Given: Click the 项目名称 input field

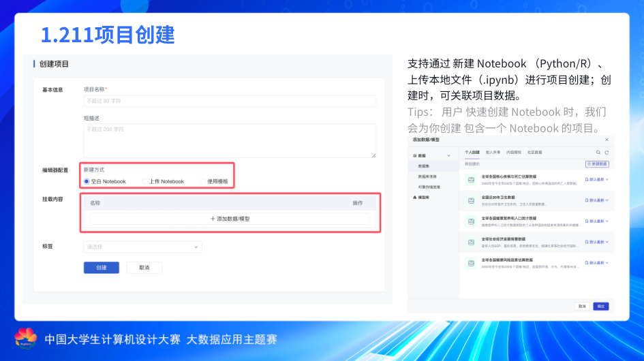Looking at the screenshot, I should coord(229,101).
